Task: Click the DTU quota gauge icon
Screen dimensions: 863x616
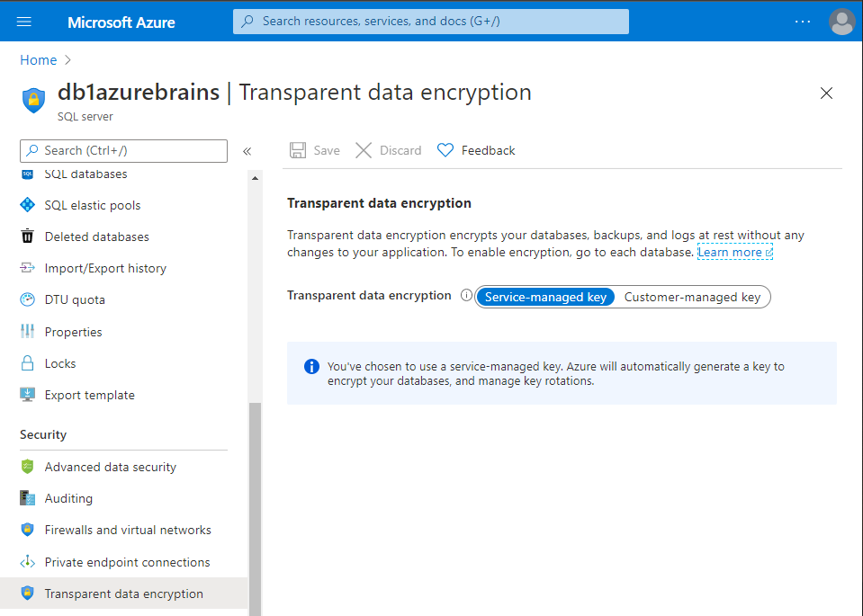Action: click(28, 299)
